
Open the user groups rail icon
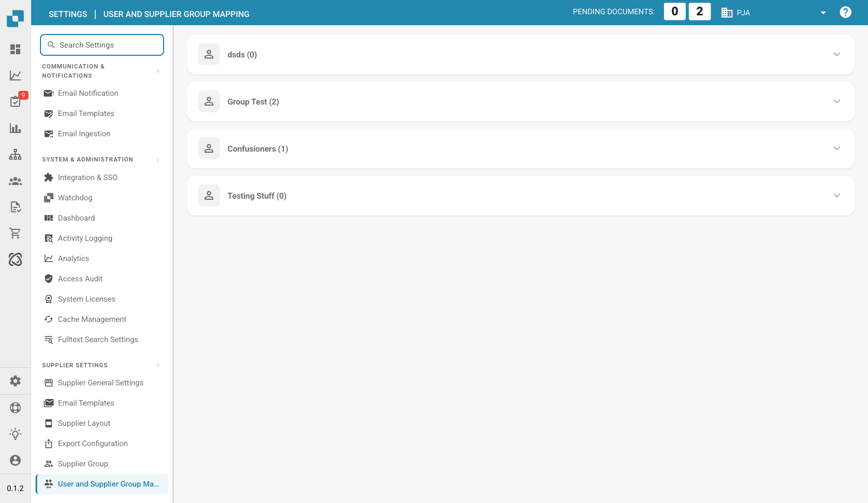point(15,181)
